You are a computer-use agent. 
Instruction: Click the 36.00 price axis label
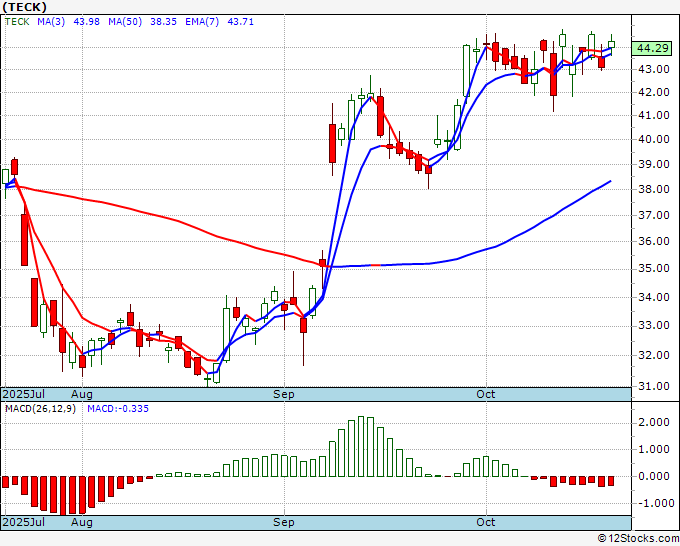654,242
